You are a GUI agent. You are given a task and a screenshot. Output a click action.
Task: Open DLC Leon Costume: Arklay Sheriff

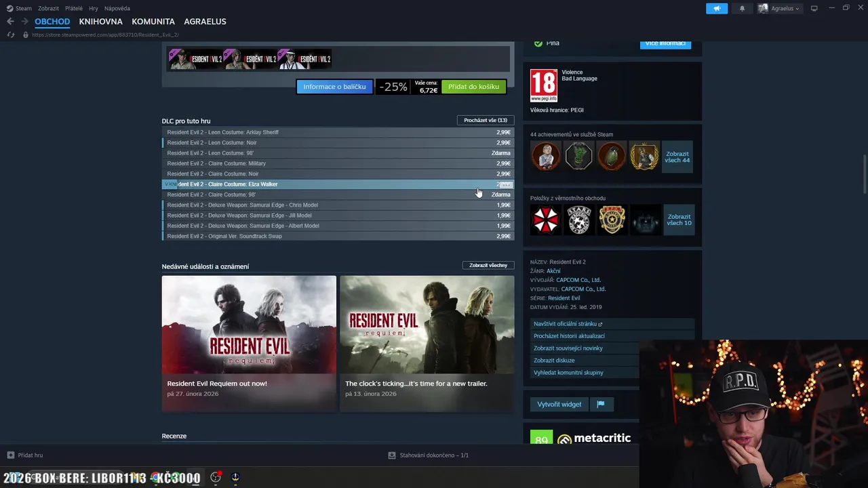[338, 132]
